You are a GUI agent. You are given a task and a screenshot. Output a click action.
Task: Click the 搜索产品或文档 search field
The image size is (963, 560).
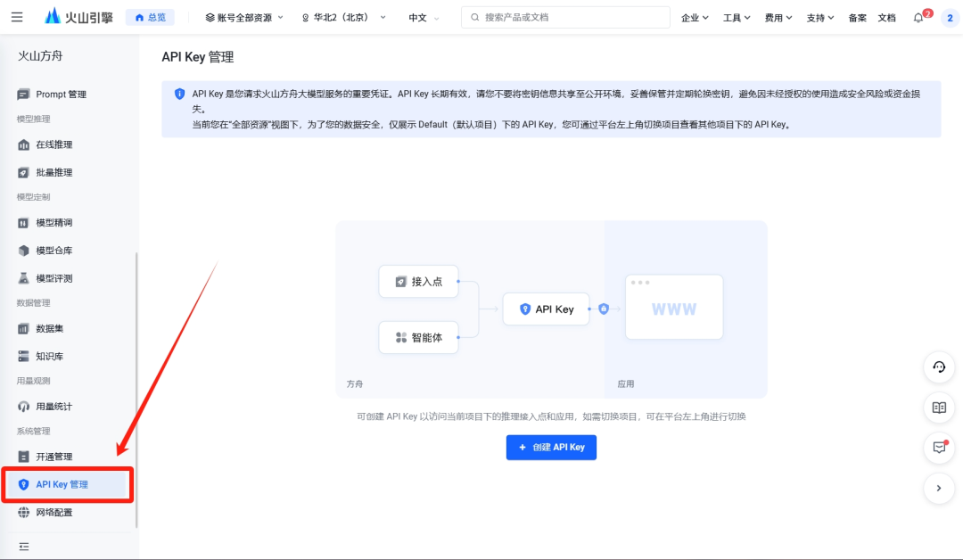564,16
